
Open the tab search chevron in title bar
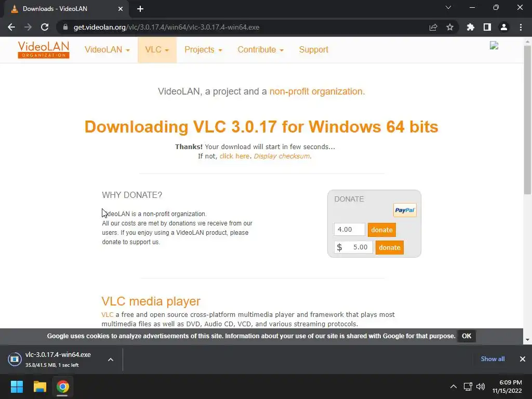pyautogui.click(x=448, y=7)
